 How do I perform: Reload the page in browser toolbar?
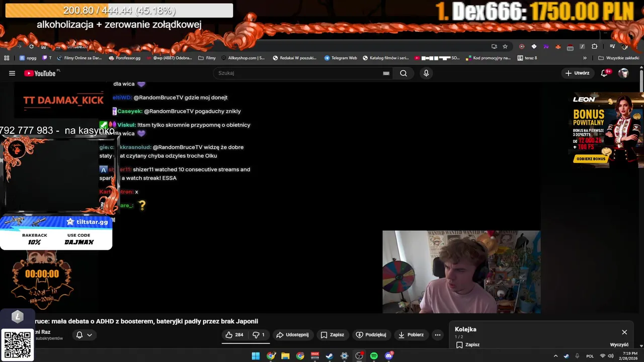31,46
